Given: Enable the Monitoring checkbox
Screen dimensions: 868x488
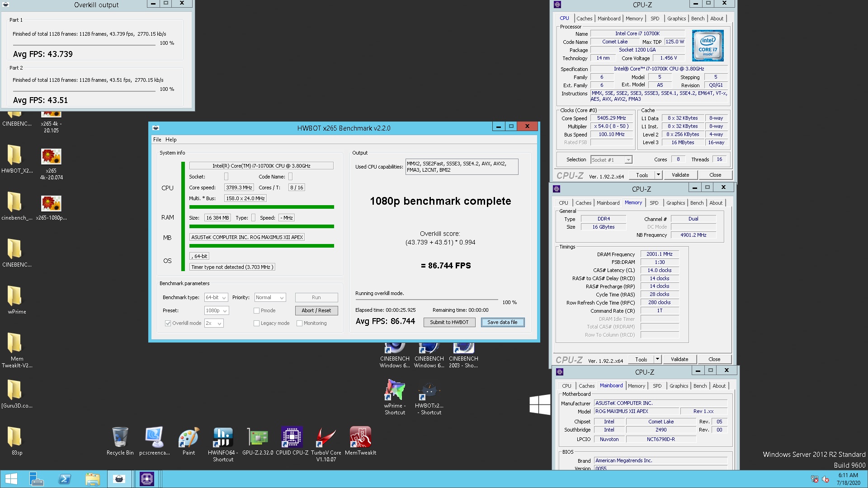Looking at the screenshot, I should [x=299, y=324].
